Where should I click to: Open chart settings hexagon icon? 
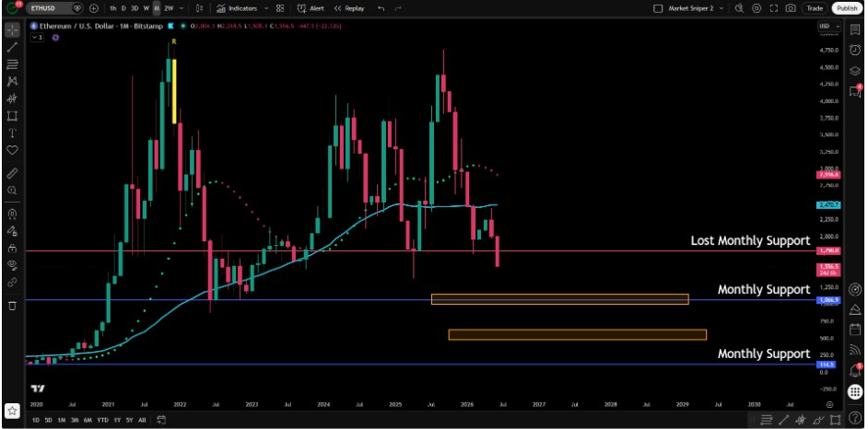click(757, 8)
